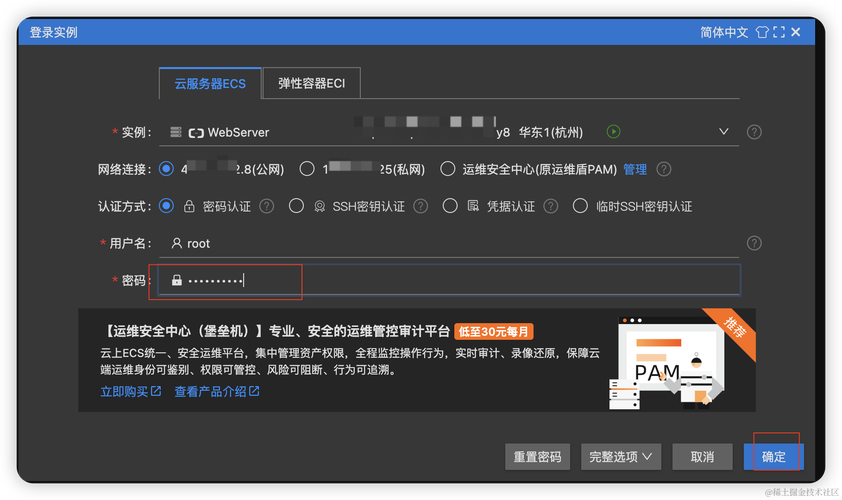Click the help icon beside 实例 field
Viewport: 842px width, 500px height.
click(x=754, y=132)
